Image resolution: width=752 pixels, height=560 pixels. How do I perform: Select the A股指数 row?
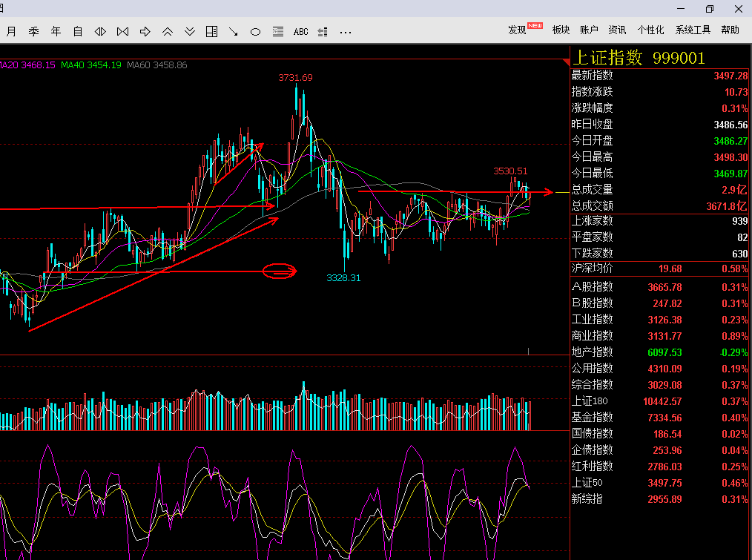[659, 287]
